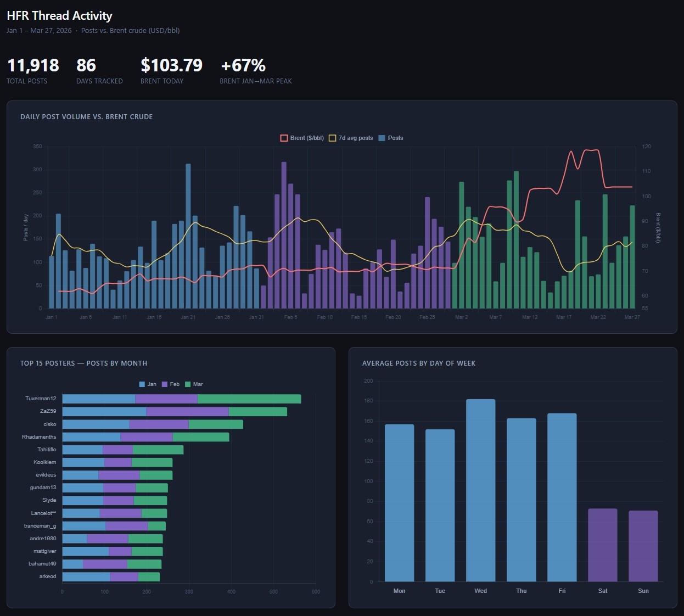Click the cisko poster label

50,424
